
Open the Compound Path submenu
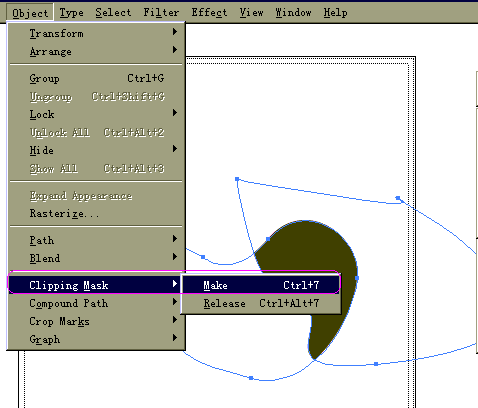pyautogui.click(x=96, y=303)
